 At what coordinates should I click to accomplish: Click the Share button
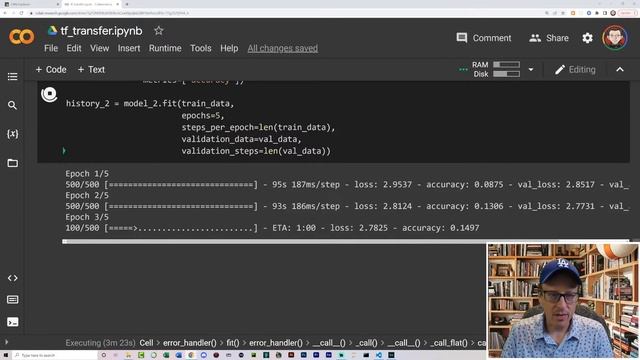click(x=549, y=38)
